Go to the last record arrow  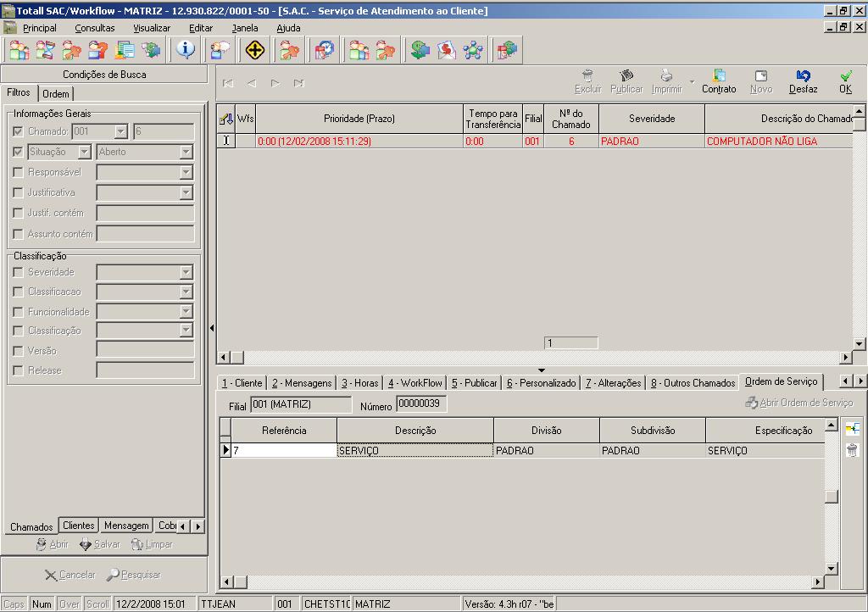299,84
